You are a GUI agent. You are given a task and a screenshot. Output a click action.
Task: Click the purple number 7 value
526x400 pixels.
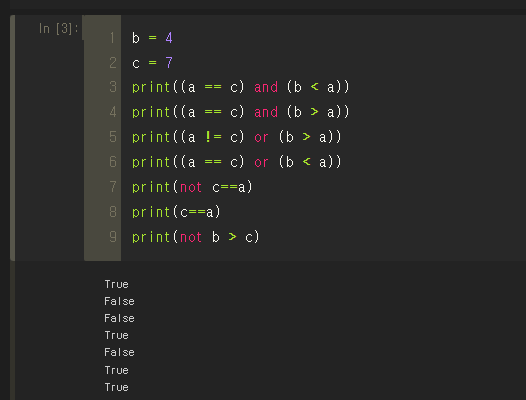(169, 63)
